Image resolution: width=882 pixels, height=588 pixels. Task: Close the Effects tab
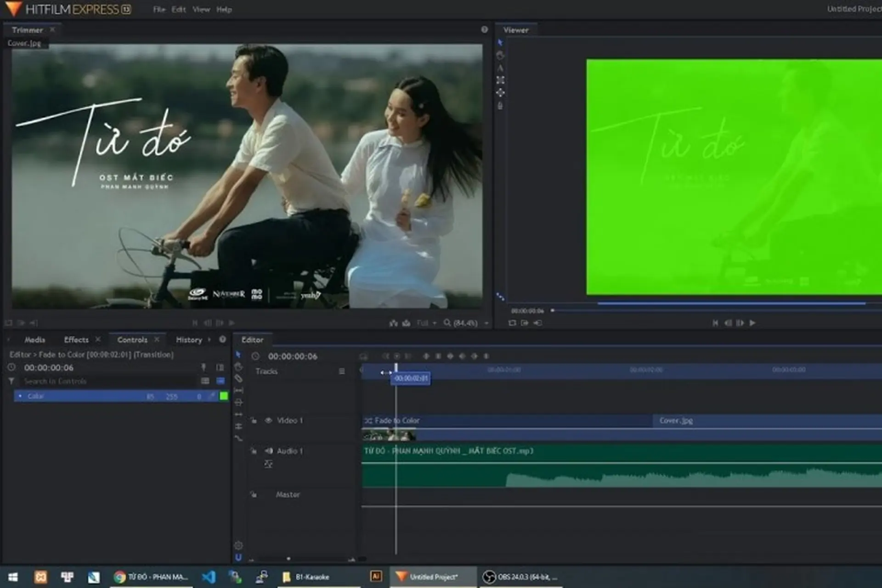[98, 339]
